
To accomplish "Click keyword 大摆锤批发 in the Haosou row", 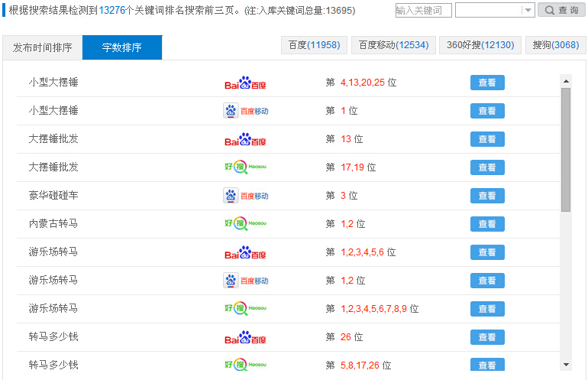I will (53, 167).
